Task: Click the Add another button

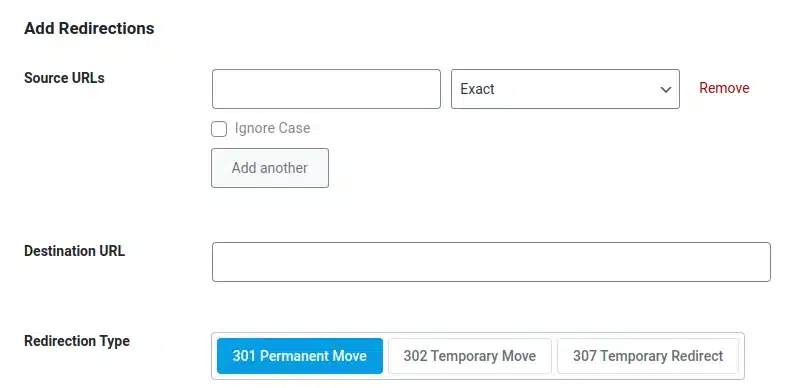Action: pyautogui.click(x=270, y=168)
